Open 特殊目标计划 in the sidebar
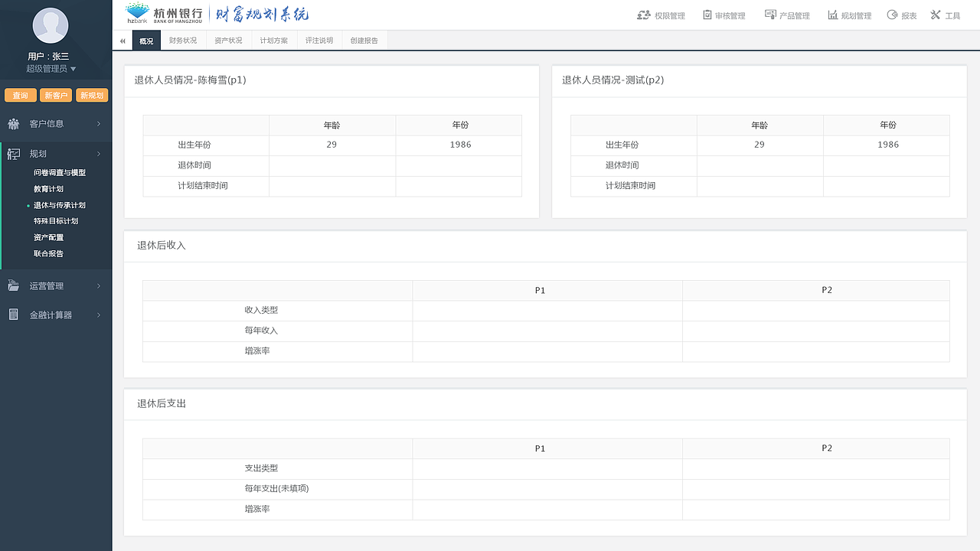980x551 pixels. point(56,221)
